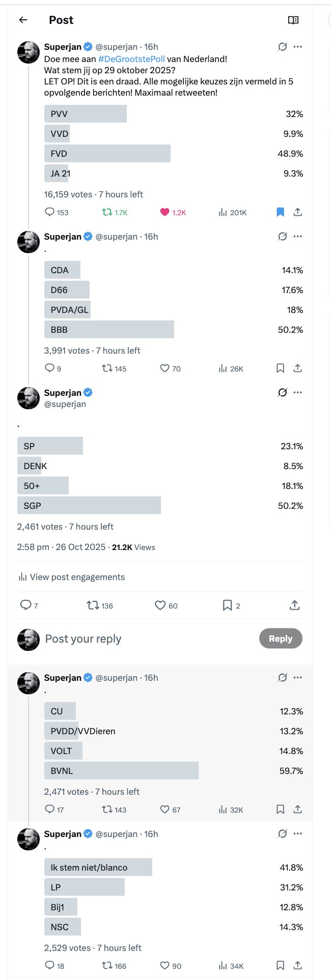Share the first poll post with 201K views
This screenshot has width=331, height=980.
pos(298,212)
